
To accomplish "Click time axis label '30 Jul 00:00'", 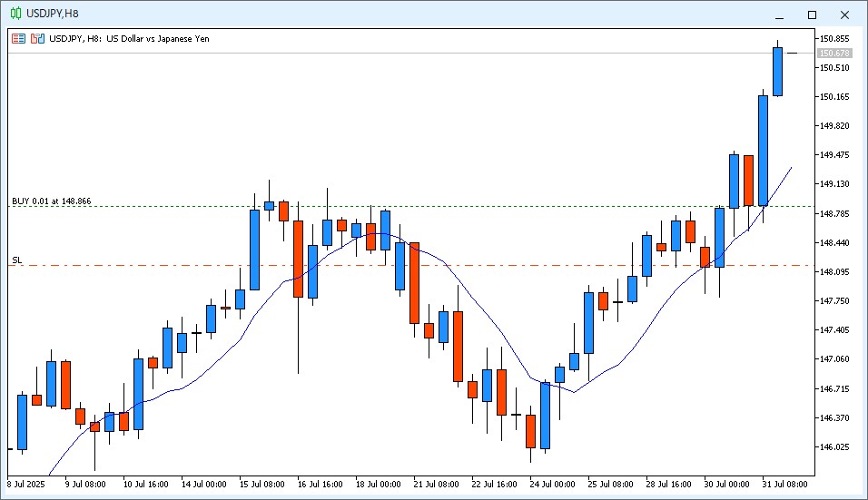I will point(727,485).
